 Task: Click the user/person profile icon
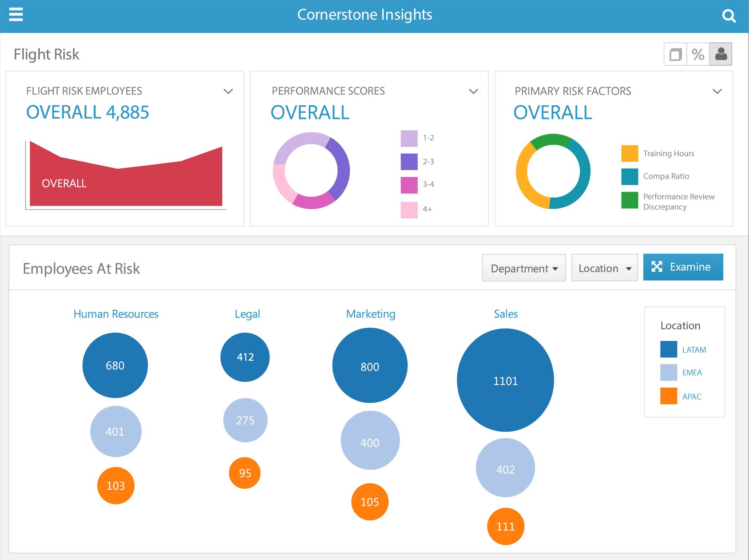[721, 54]
